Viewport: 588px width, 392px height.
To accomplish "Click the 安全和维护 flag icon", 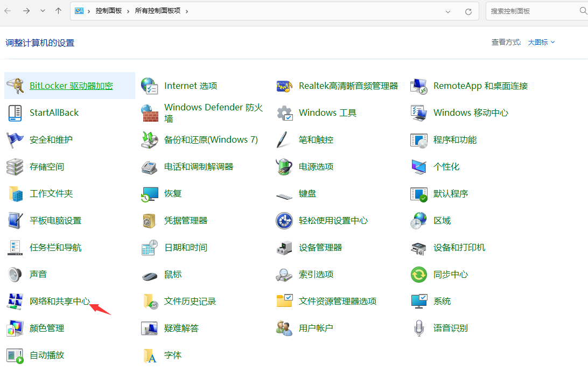I will [x=16, y=140].
